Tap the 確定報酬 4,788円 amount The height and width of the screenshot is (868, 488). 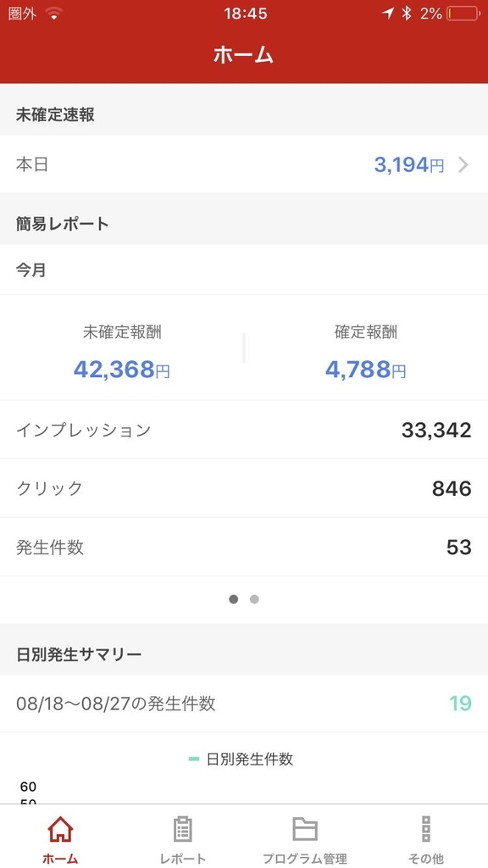[366, 369]
